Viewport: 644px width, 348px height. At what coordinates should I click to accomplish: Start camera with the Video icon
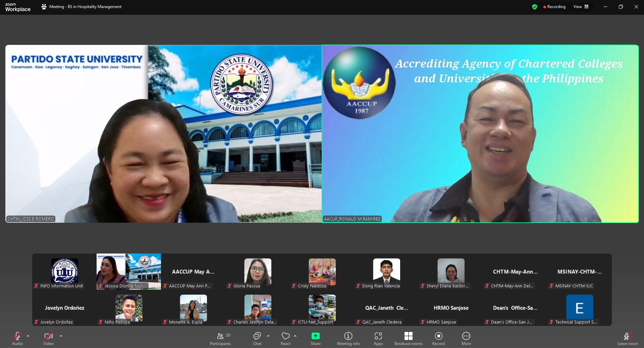[48, 336]
